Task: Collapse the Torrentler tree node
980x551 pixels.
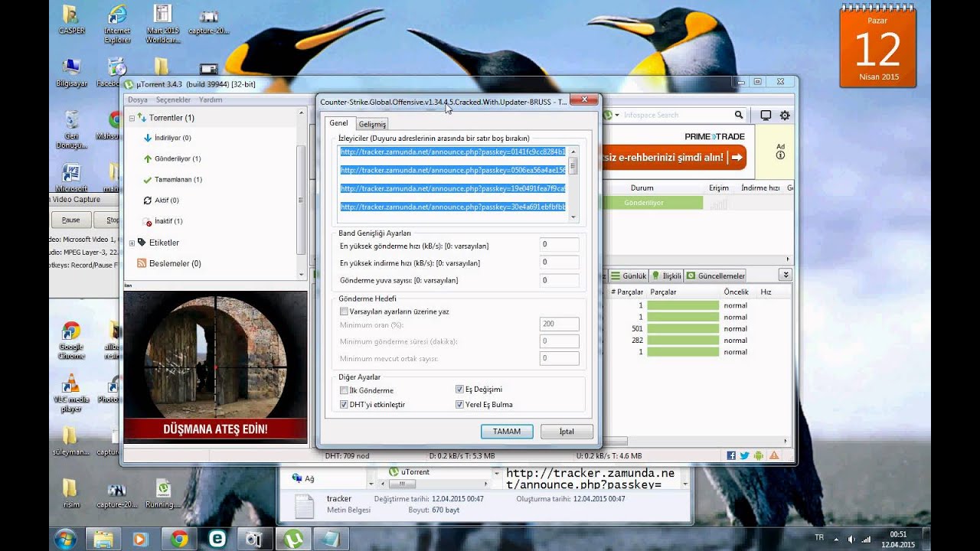Action: (132, 118)
